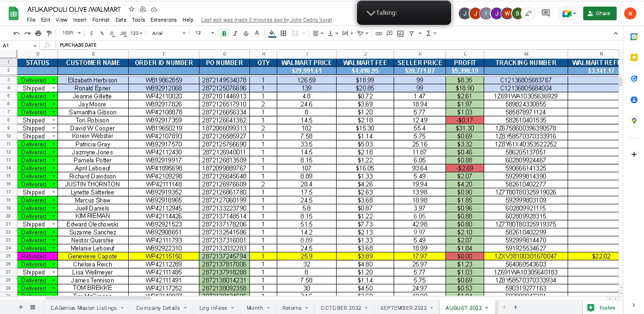Open the File menu
Screen dimensions: 644x314
pyautogui.click(x=31, y=20)
